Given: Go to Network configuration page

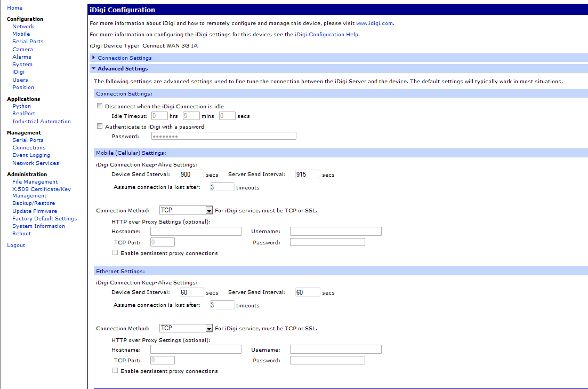Looking at the screenshot, I should [x=23, y=26].
